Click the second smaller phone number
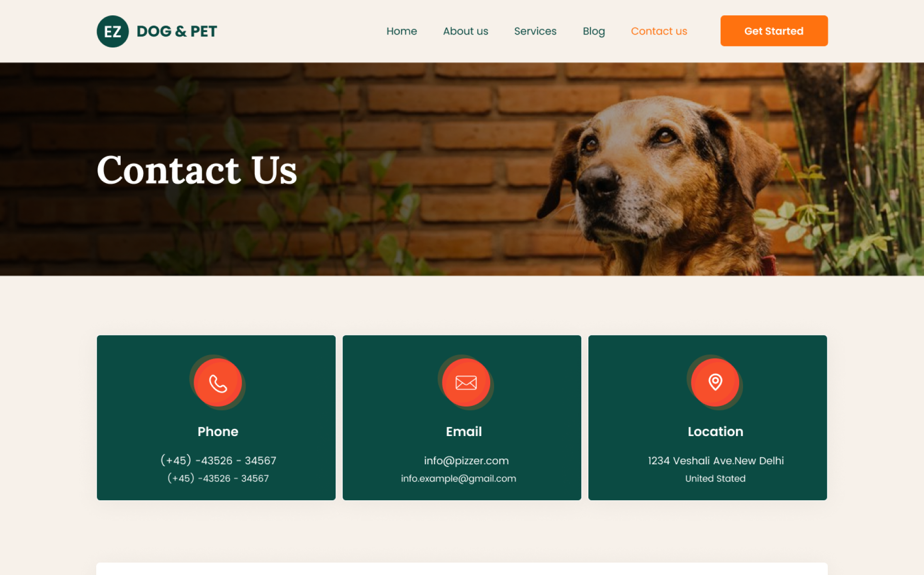Screen dimensions: 924x575 218,478
